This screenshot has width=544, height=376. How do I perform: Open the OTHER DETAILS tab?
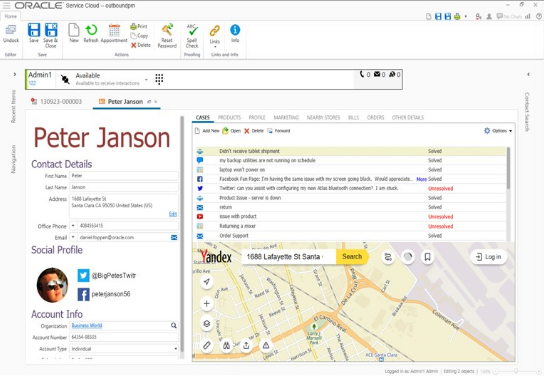[x=408, y=118]
